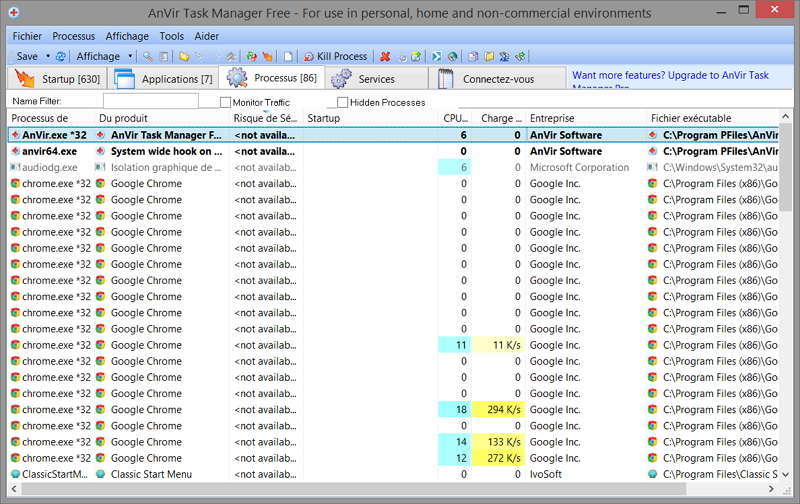800x504 pixels.
Task: Click the properties sheet icon beside magnifier
Action: pyautogui.click(x=164, y=57)
